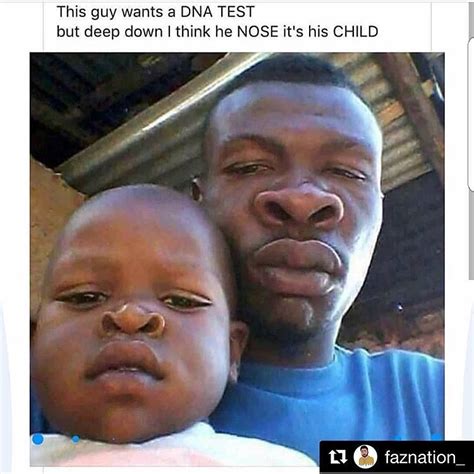Viewport: 474px width, 474px height.
Task: Click the caption line 'This guy wants a DNA TEST'
Action: tap(155, 12)
